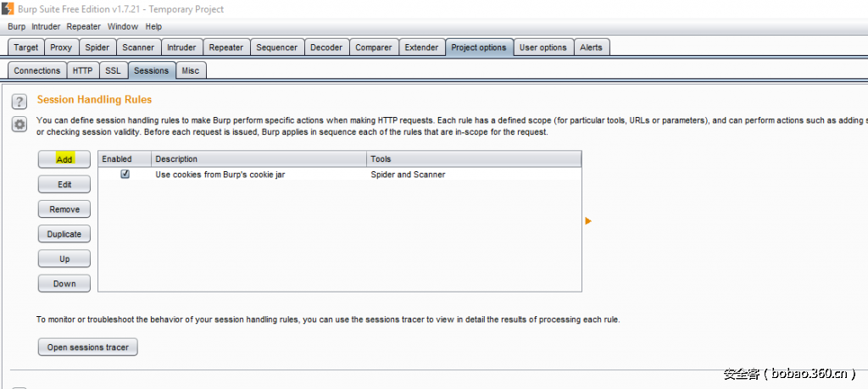Click the Description column header

(x=259, y=158)
